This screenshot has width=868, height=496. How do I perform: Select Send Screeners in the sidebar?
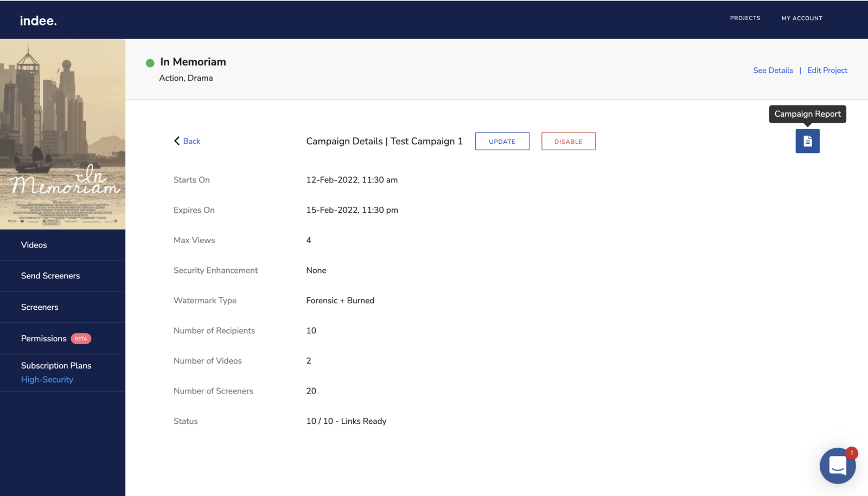click(50, 276)
